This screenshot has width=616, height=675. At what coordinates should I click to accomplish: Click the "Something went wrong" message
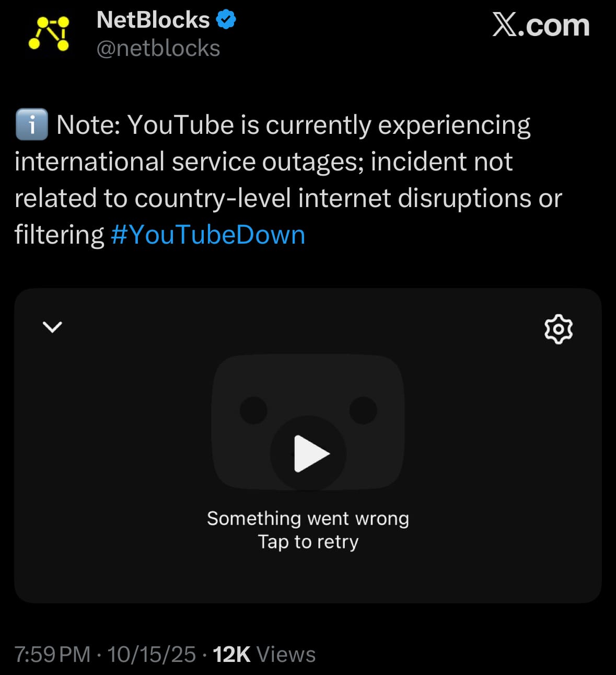coord(308,519)
